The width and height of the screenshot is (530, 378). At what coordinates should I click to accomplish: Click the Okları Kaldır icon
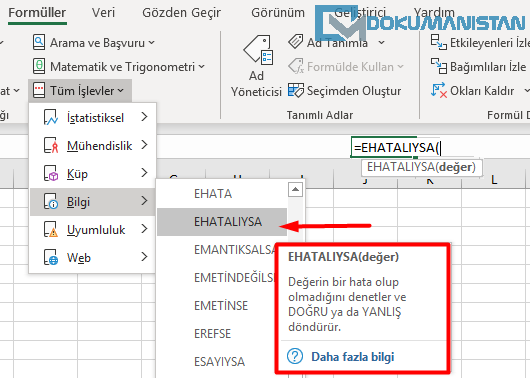(x=438, y=90)
